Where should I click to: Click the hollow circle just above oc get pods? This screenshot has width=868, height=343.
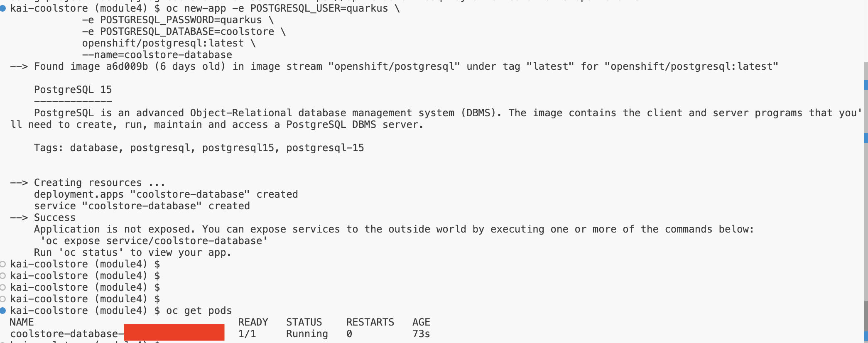click(3, 299)
